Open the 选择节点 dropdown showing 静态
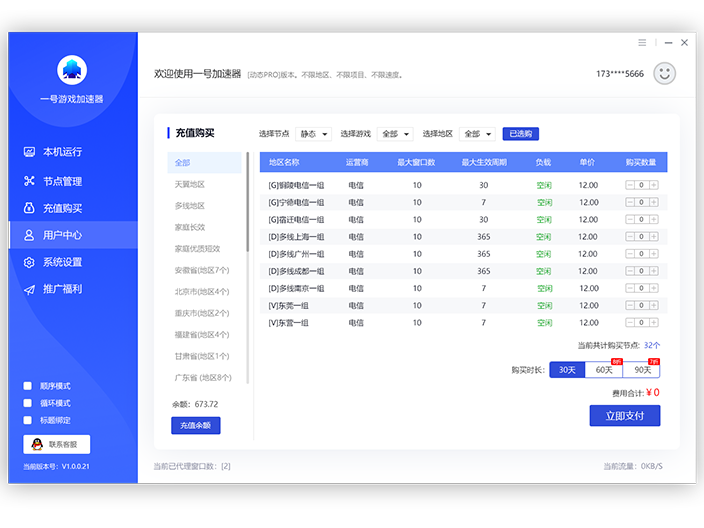Viewport: 704px width, 528px height. pyautogui.click(x=313, y=134)
